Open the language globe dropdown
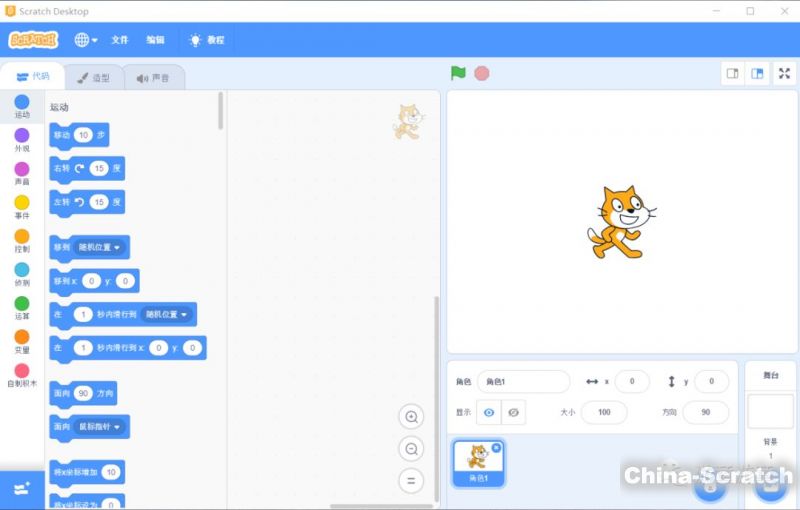The image size is (800, 510). 86,40
